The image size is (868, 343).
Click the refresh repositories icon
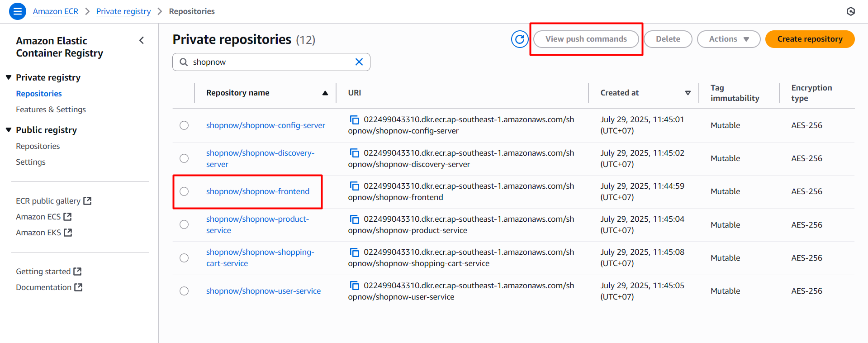click(520, 39)
